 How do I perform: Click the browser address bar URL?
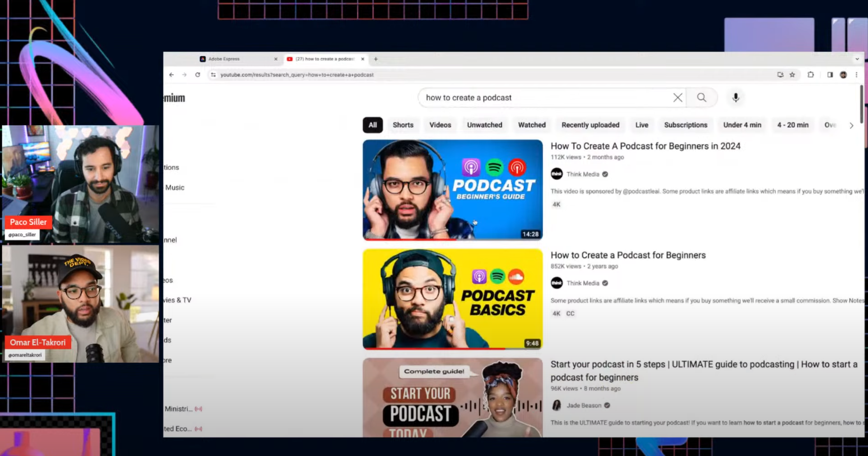(x=297, y=75)
